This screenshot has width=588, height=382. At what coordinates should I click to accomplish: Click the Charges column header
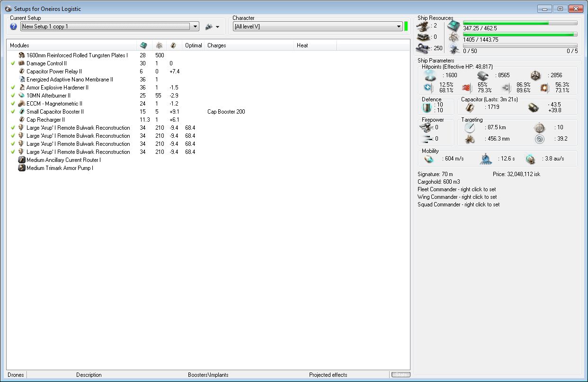point(249,45)
